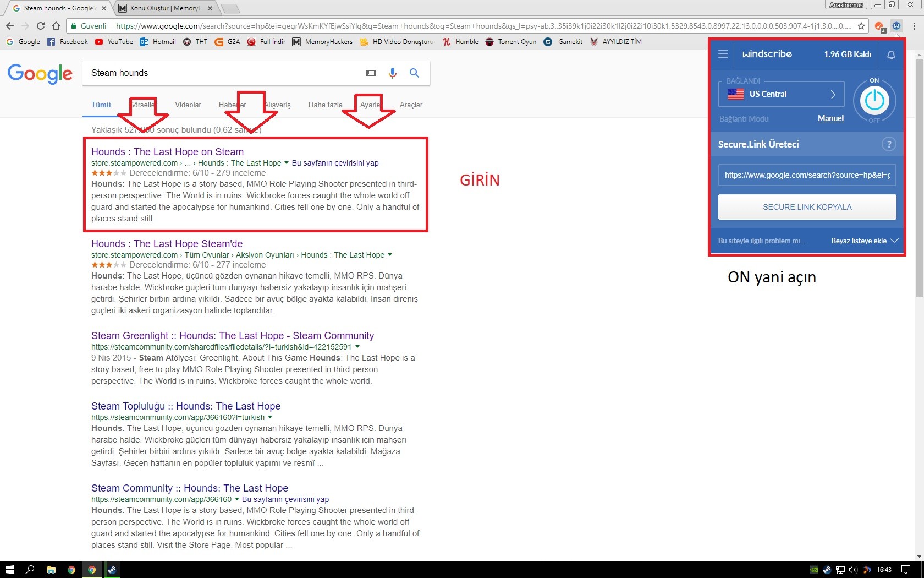Viewport: 924px width, 578px height.
Task: Click the taskbar clock showing 16:43
Action: (884, 570)
